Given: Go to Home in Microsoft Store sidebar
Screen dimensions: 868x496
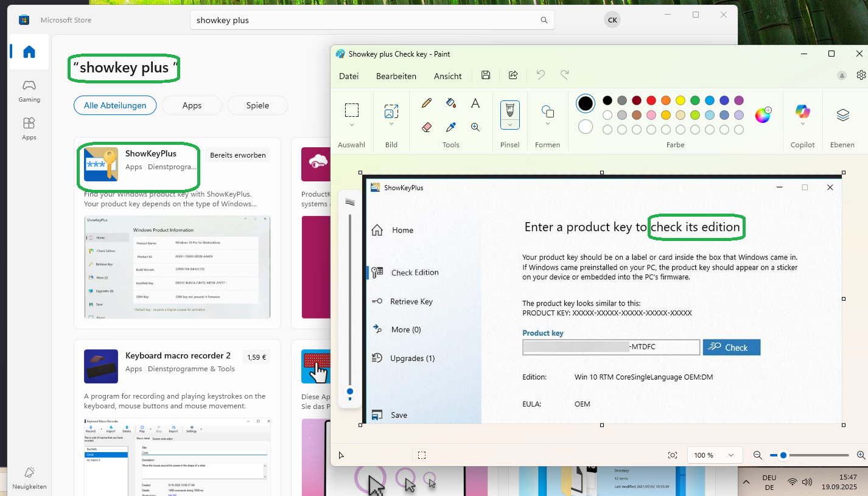Looking at the screenshot, I should click(x=29, y=52).
